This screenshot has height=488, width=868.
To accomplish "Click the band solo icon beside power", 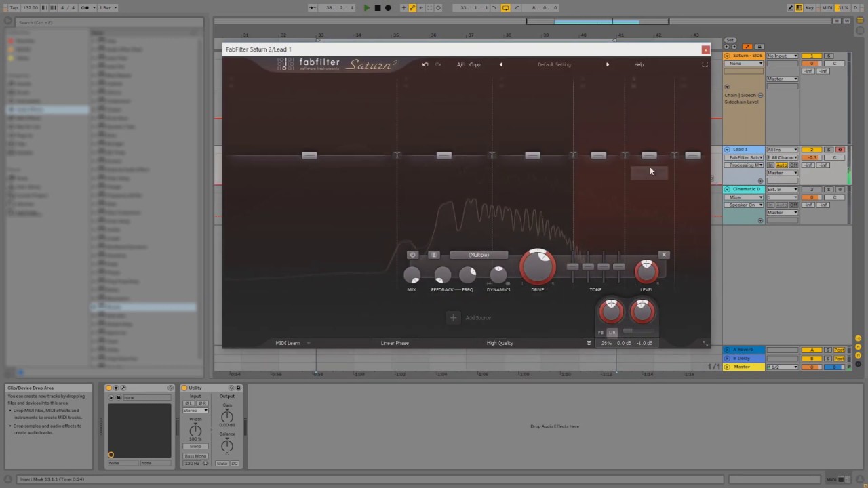I will point(434,255).
